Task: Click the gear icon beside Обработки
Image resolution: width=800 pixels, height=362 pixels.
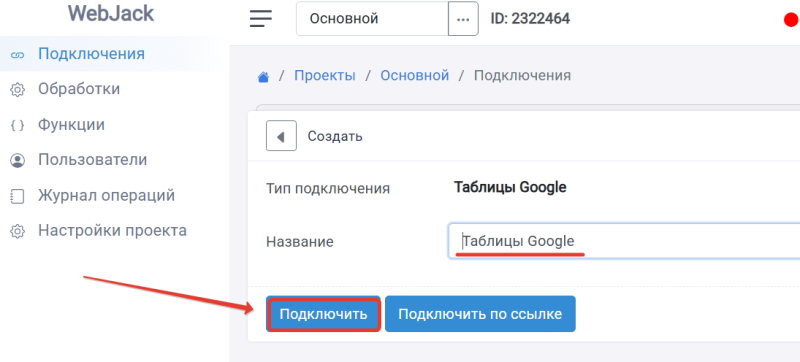Action: click(x=17, y=90)
